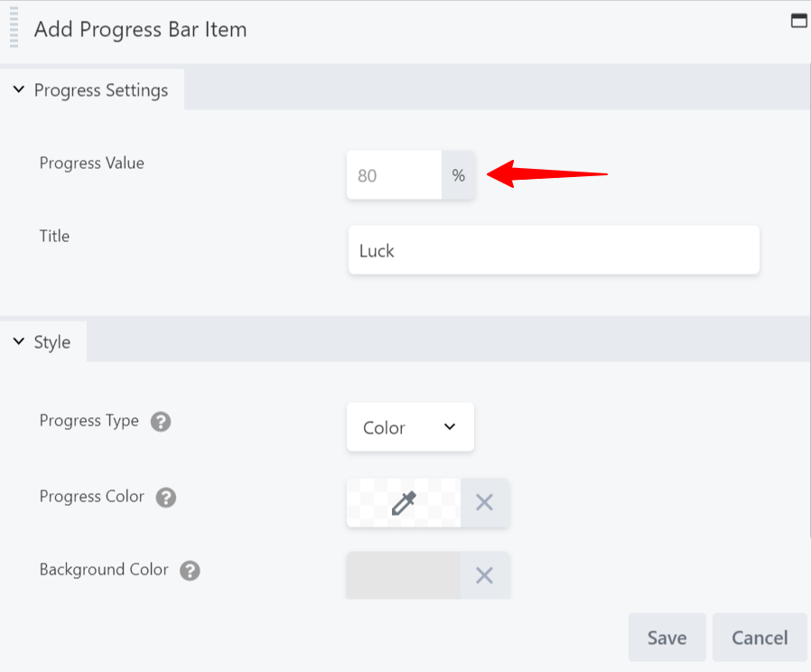Click the percent unit addon
Viewport: 811px width, 672px height.
pos(459,176)
